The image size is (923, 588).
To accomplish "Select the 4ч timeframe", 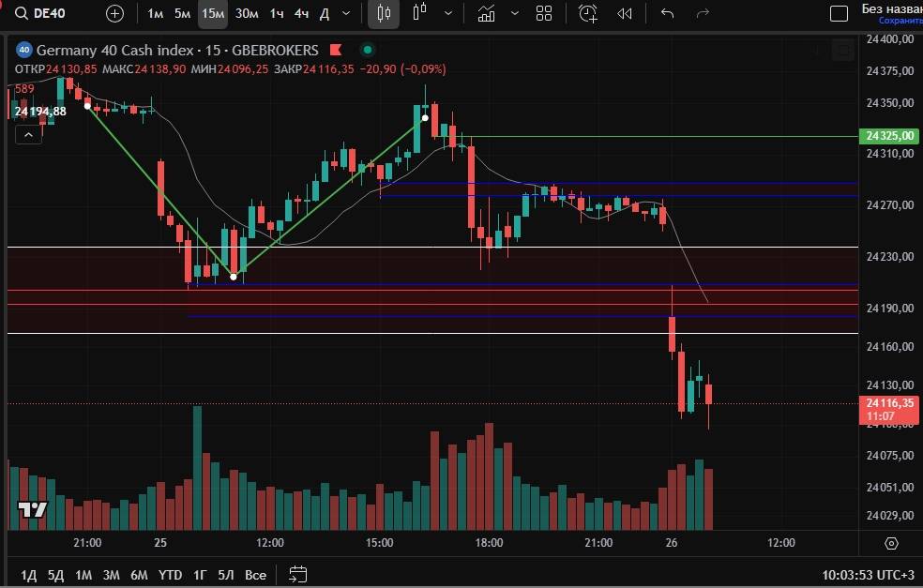I will click(301, 13).
